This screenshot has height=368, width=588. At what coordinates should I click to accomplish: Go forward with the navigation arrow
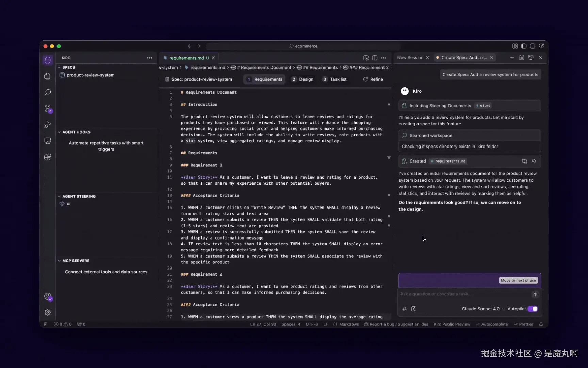pos(199,46)
